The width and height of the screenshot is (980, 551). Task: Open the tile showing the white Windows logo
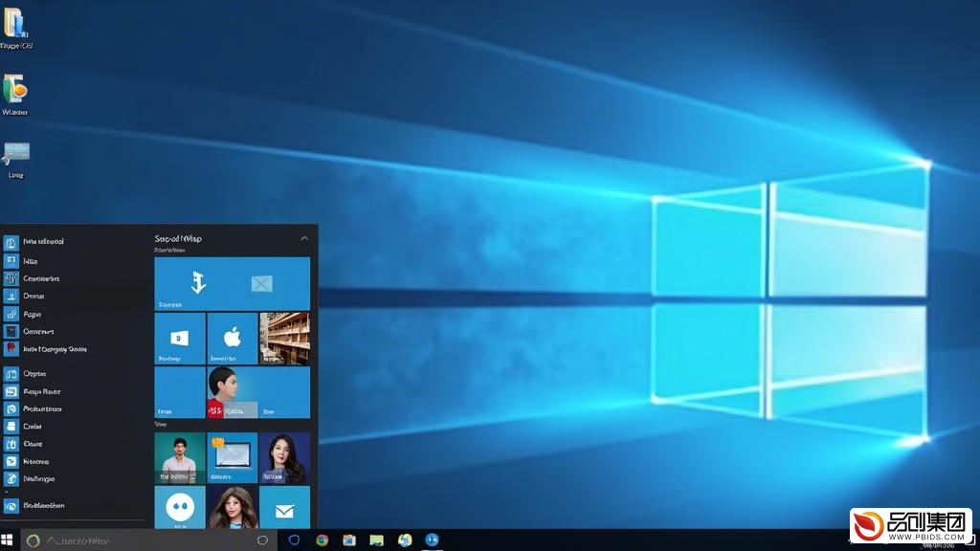(179, 339)
